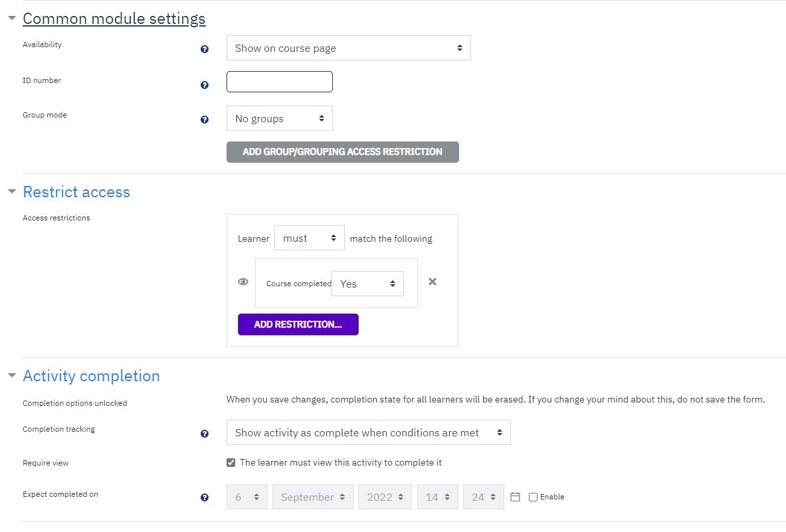
Task: Open help for ID number field
Action: [205, 85]
